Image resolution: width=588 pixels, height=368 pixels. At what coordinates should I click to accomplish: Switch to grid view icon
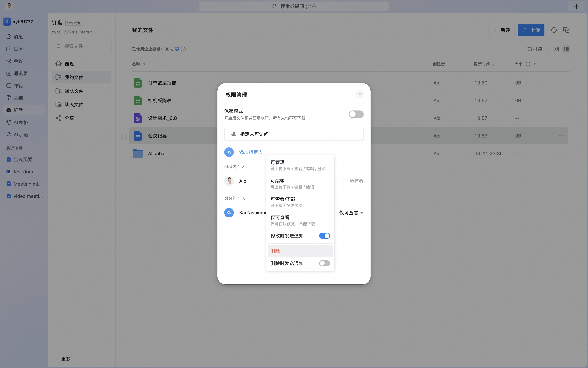coord(557,49)
